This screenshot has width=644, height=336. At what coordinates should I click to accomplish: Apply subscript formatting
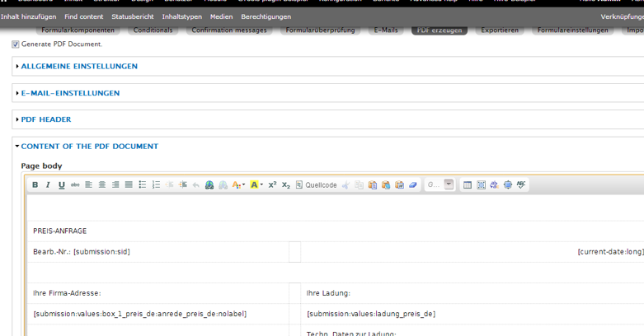(285, 185)
